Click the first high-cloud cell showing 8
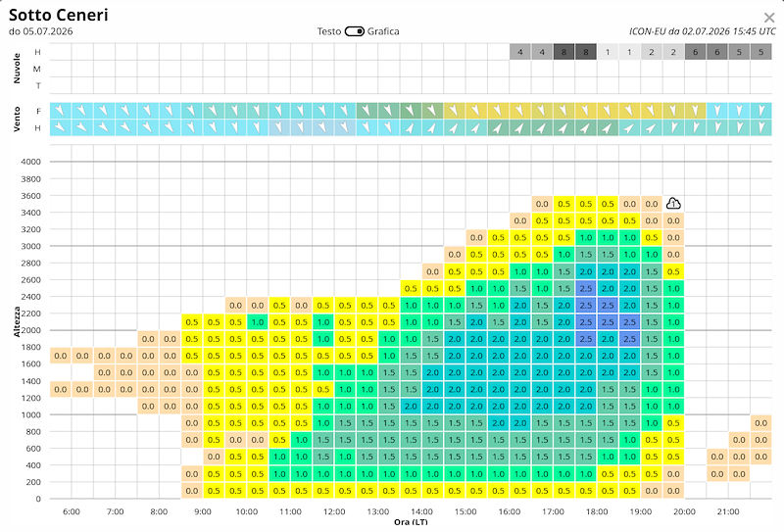 pyautogui.click(x=564, y=52)
